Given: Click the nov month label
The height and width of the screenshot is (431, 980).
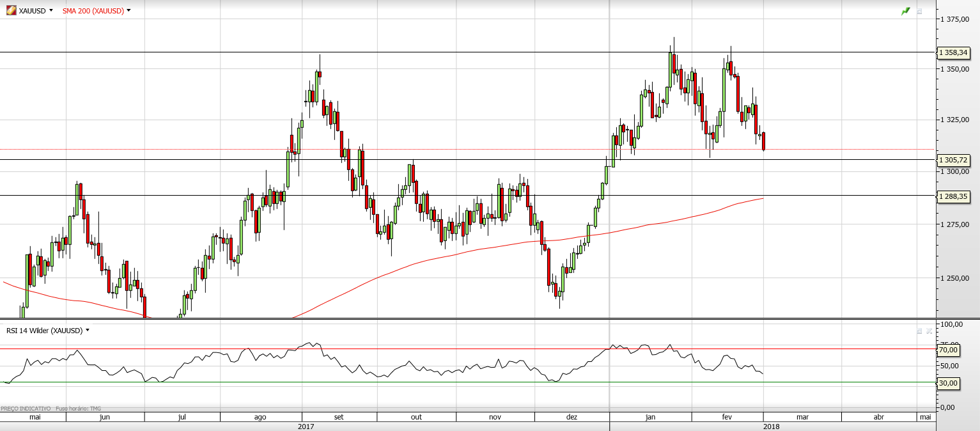Looking at the screenshot, I should pyautogui.click(x=495, y=417).
